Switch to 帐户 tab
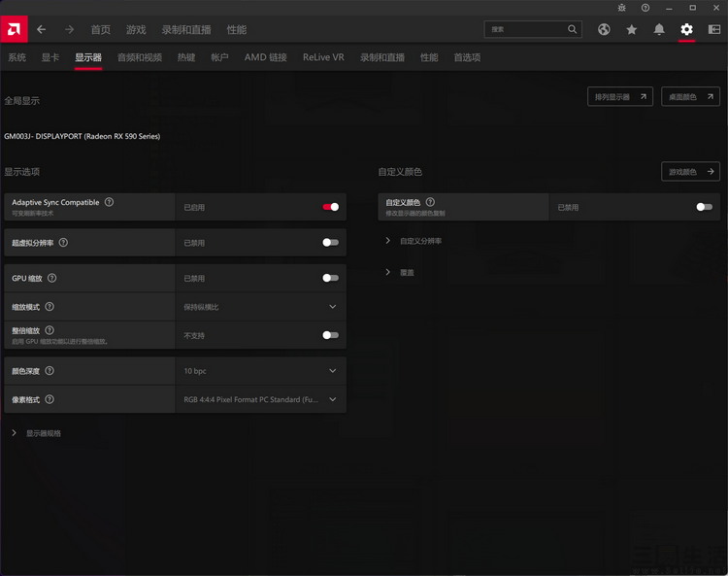The image size is (728, 576). coord(219,57)
